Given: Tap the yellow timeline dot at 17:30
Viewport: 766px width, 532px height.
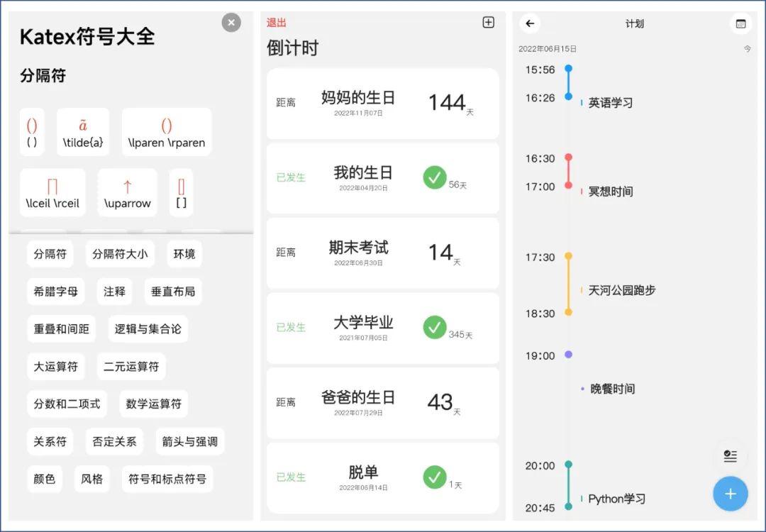Looking at the screenshot, I should [x=568, y=257].
